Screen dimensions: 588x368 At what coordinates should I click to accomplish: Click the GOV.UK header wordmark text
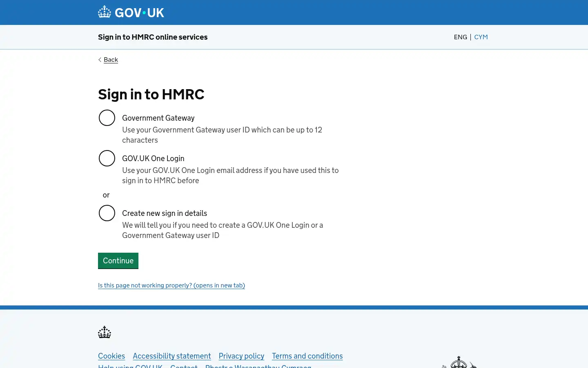139,13
